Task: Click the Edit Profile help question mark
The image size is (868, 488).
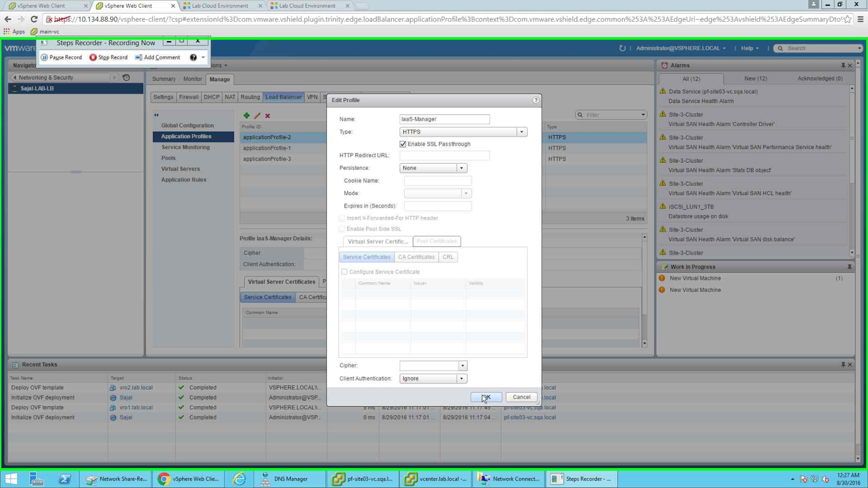Action: point(535,100)
